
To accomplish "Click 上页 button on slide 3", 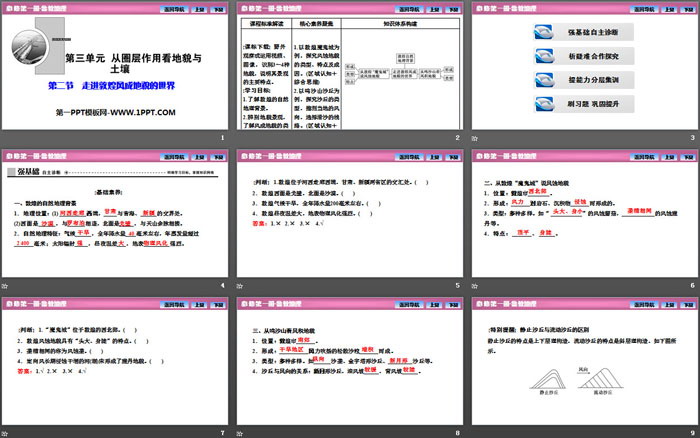I will (669, 9).
